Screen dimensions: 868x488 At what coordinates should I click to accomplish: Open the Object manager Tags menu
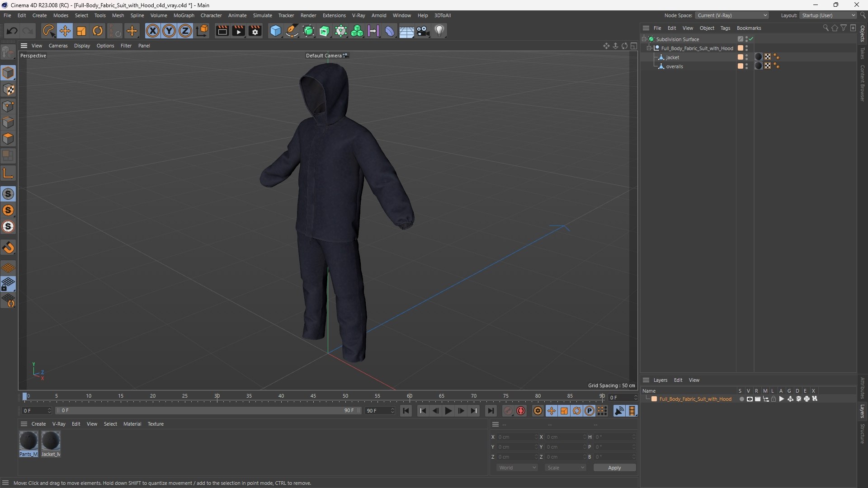coord(725,28)
